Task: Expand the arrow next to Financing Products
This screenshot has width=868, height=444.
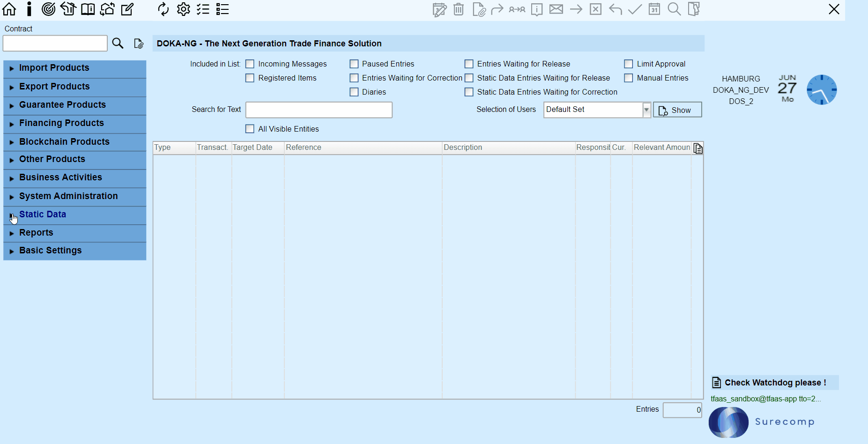Action: point(12,124)
